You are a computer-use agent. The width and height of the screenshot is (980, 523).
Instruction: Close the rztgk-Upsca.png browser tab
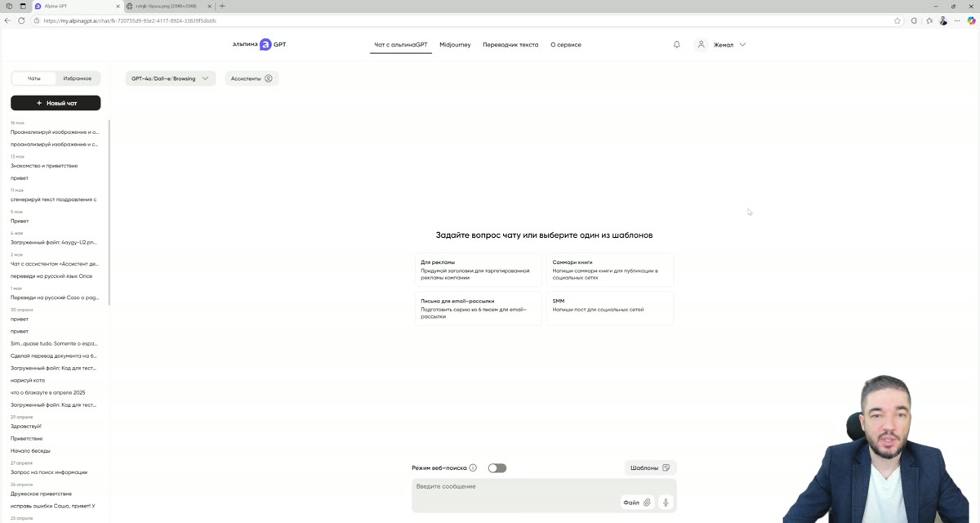(209, 6)
